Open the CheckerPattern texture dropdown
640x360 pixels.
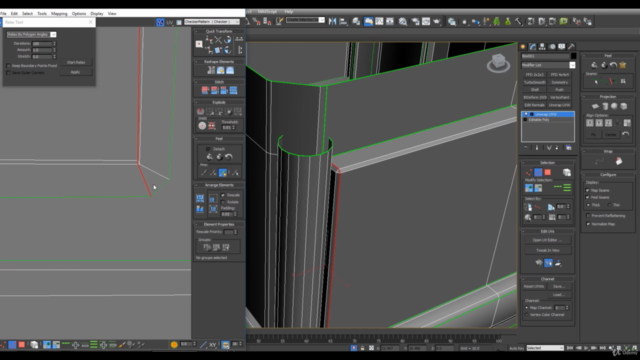pos(212,22)
